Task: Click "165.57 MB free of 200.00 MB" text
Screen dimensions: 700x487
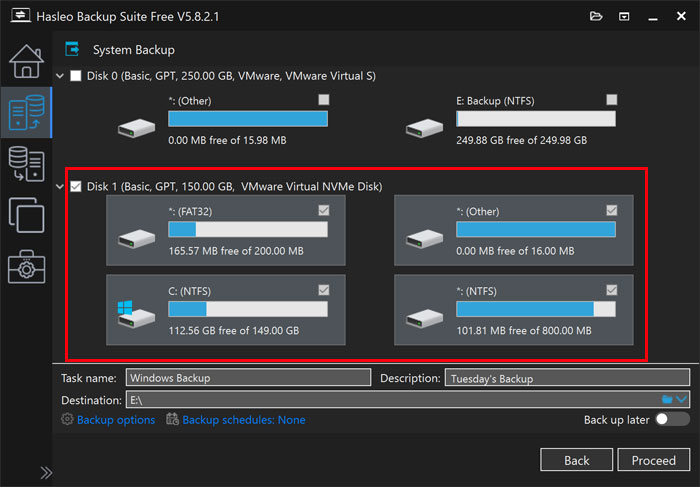Action: point(236,251)
